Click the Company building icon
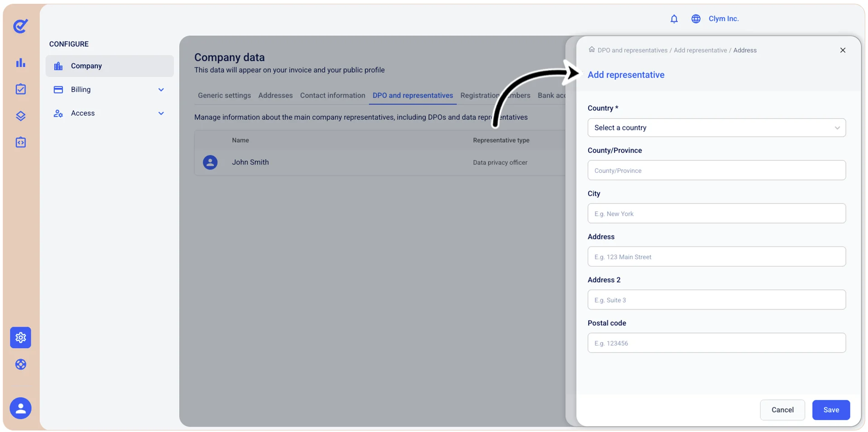Screen dimensions: 868x432 click(x=58, y=66)
